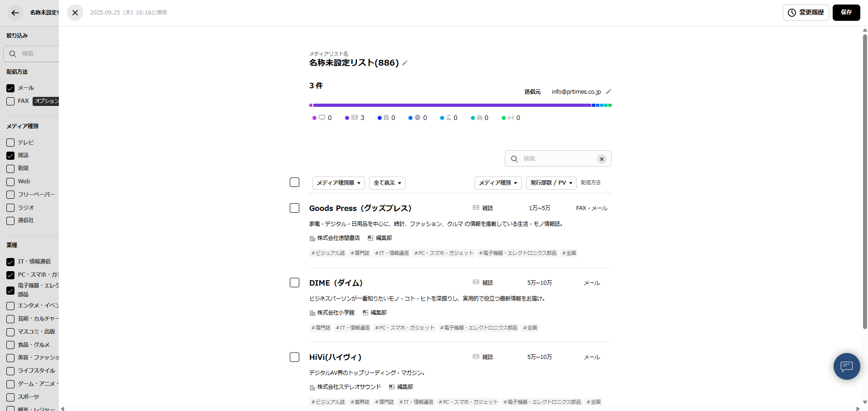The width and height of the screenshot is (868, 411).
Task: Click the purple segment of the distribution bar
Action: (x=453, y=105)
